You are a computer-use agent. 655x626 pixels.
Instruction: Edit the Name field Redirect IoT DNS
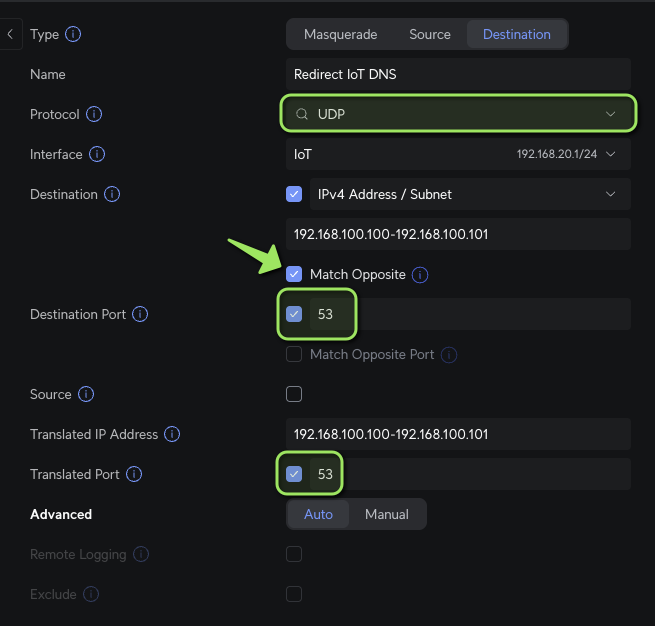point(458,74)
